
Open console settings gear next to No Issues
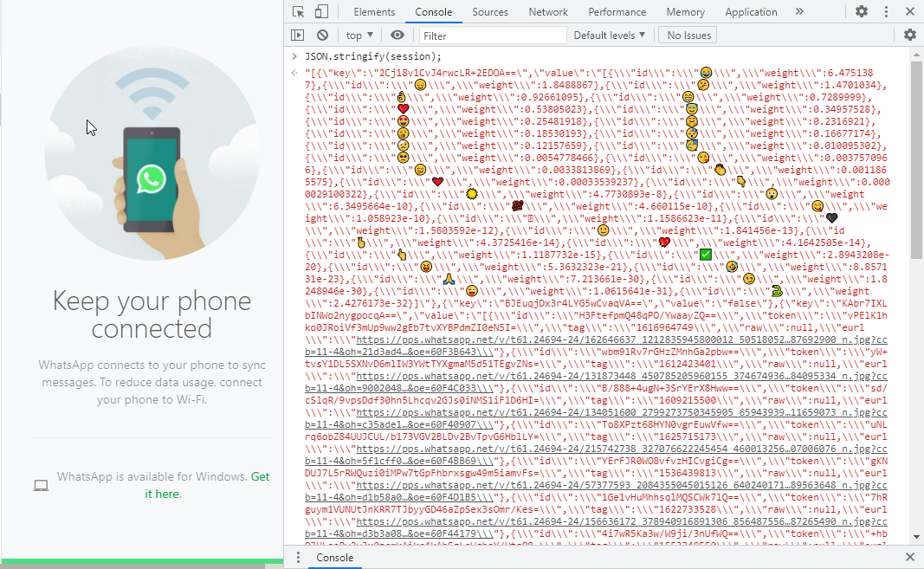pyautogui.click(x=910, y=36)
